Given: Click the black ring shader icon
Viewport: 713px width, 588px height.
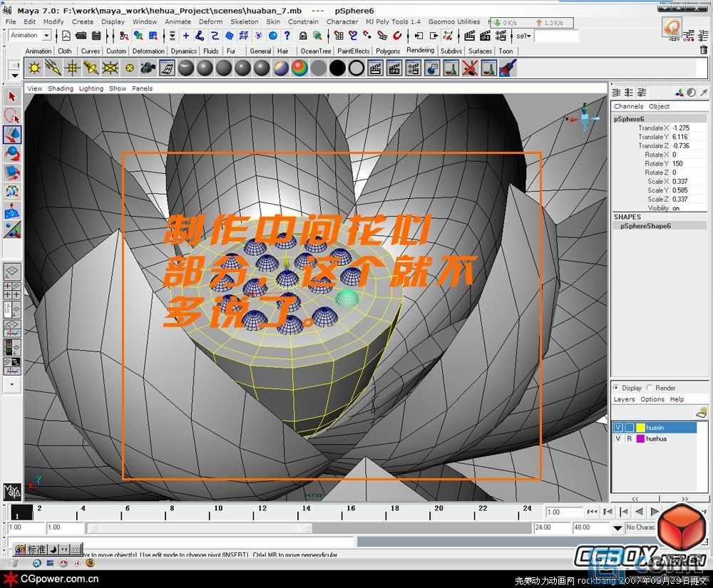Looking at the screenshot, I should point(356,68).
